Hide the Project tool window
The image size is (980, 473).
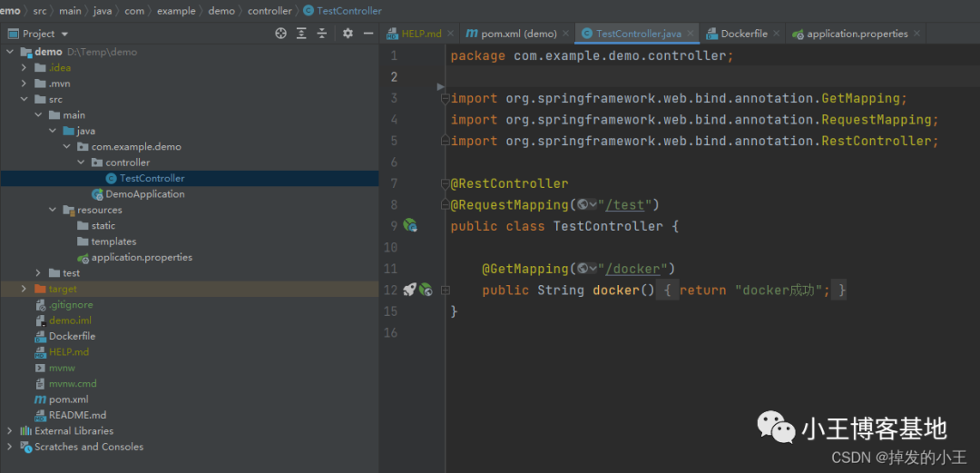368,34
